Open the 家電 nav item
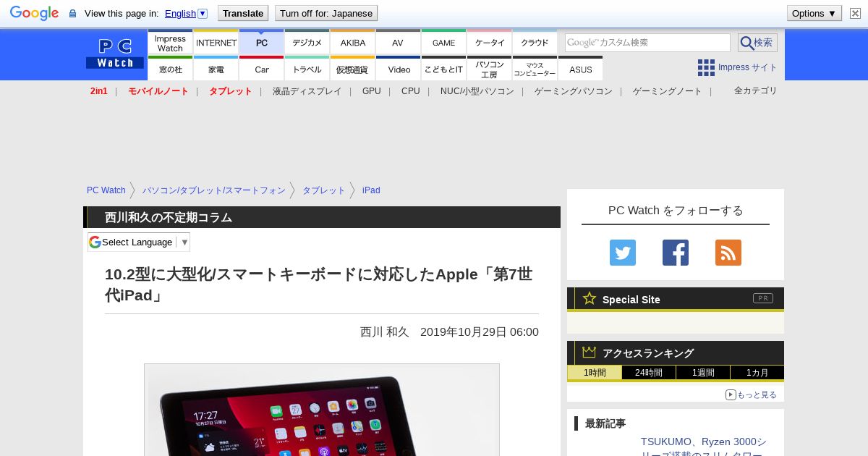 (x=216, y=69)
